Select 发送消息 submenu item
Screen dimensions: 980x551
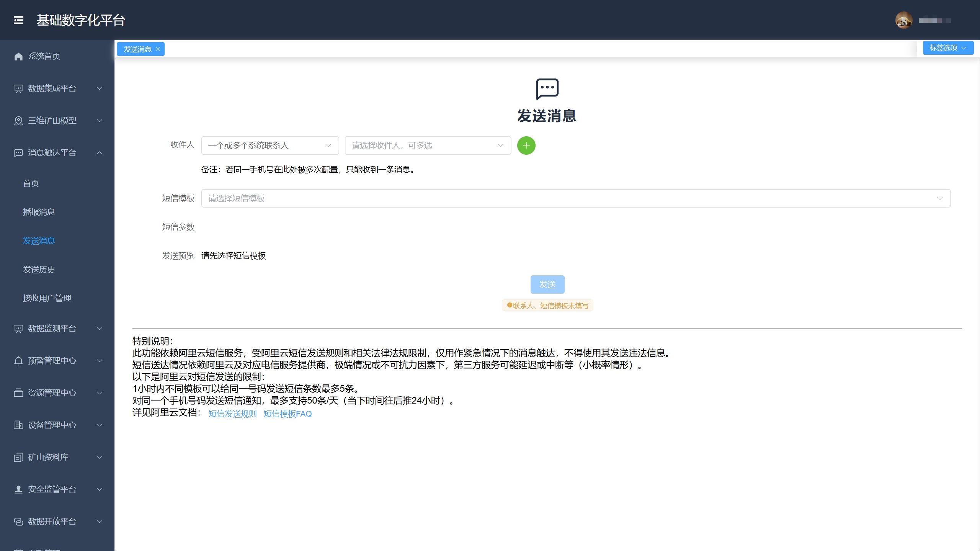[x=39, y=241]
